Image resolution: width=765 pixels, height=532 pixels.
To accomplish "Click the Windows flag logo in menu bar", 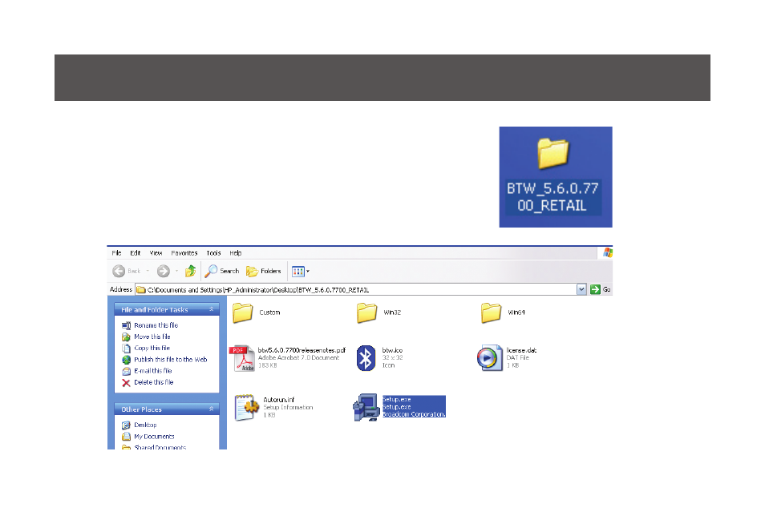I will [607, 252].
